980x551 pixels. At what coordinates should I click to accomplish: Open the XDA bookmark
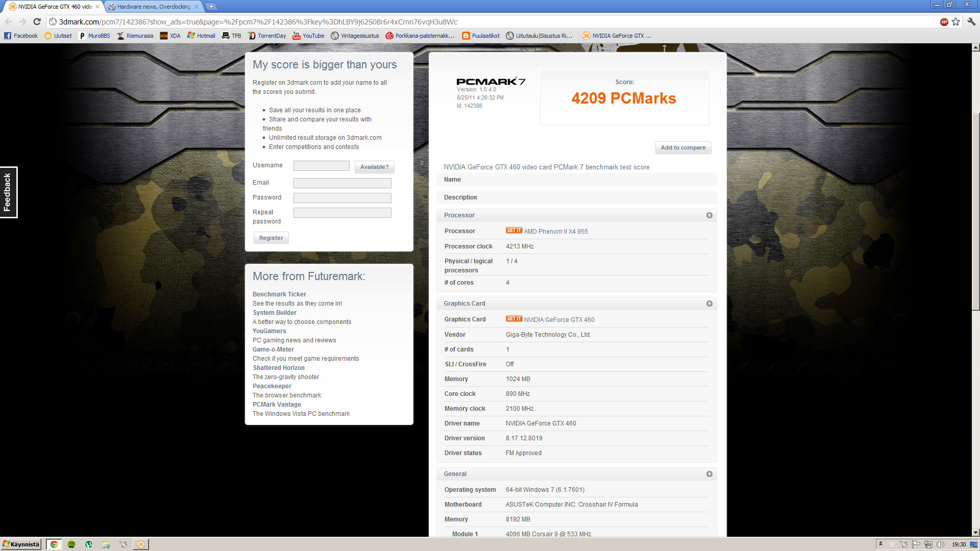[x=170, y=36]
